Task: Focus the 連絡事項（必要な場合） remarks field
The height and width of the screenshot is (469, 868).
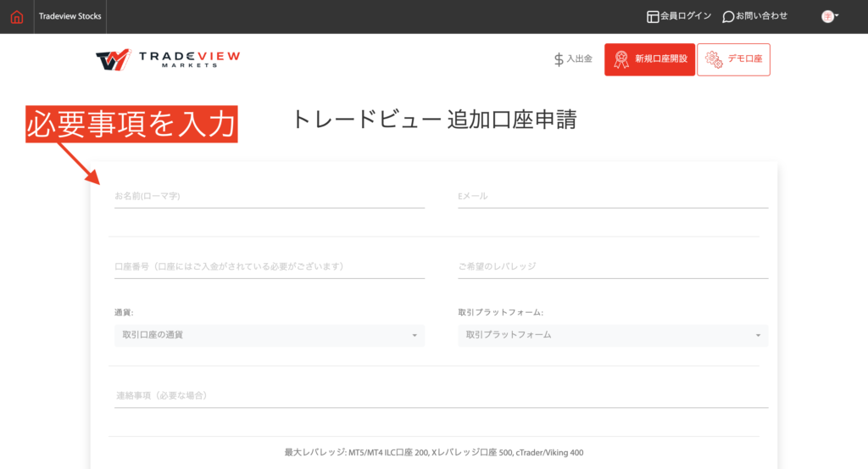Action: point(441,396)
